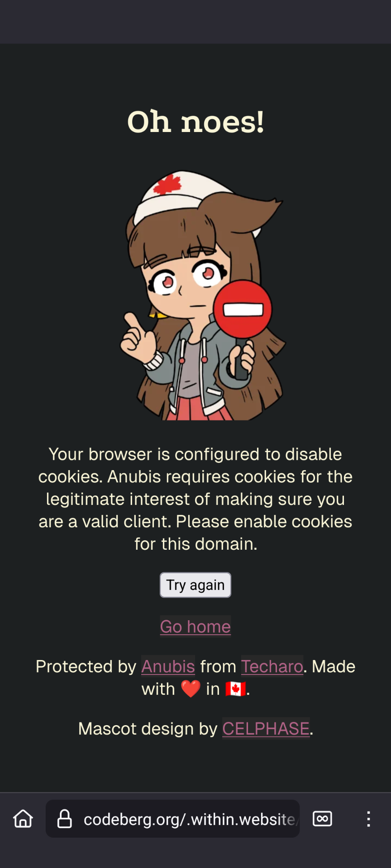
Task: Tap the browser home icon
Action: pyautogui.click(x=23, y=819)
